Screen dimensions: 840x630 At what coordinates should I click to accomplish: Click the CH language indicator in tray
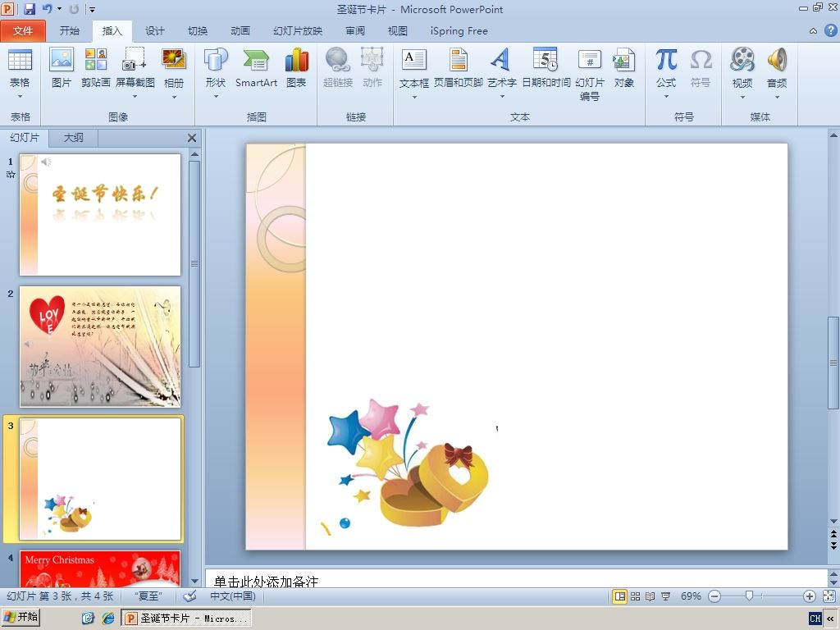pos(815,619)
